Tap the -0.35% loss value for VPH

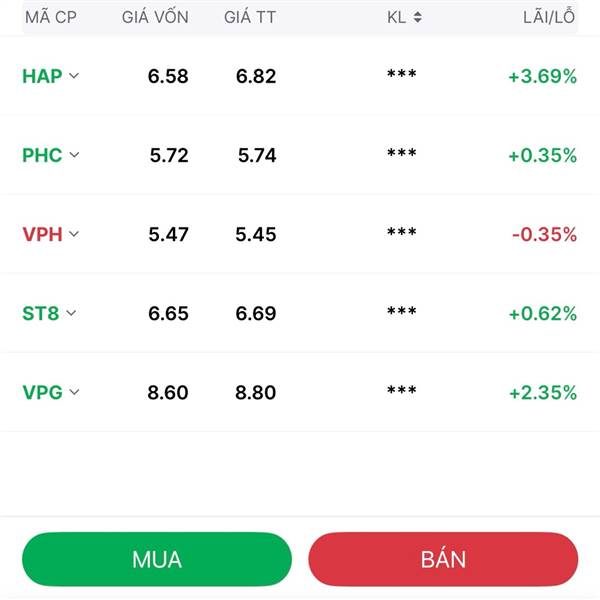tap(544, 234)
